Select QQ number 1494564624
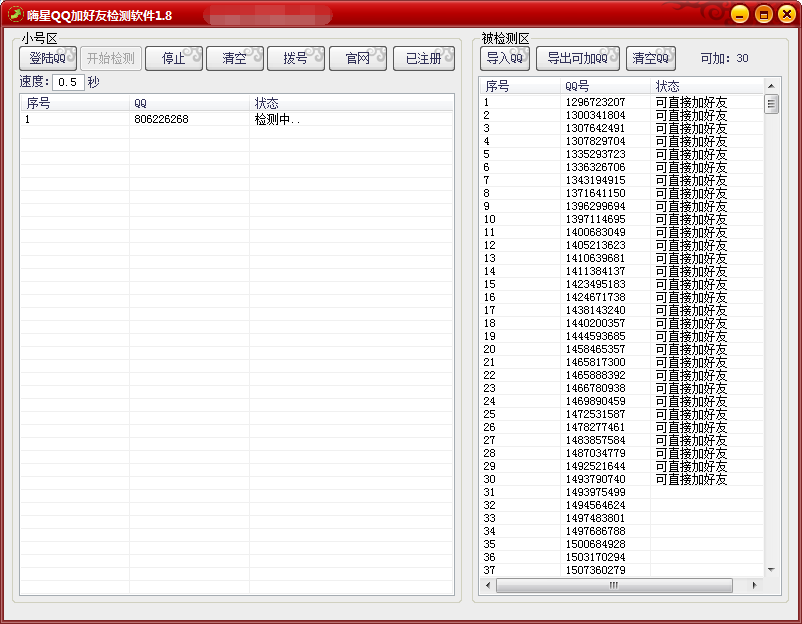This screenshot has width=802, height=624. (x=595, y=505)
